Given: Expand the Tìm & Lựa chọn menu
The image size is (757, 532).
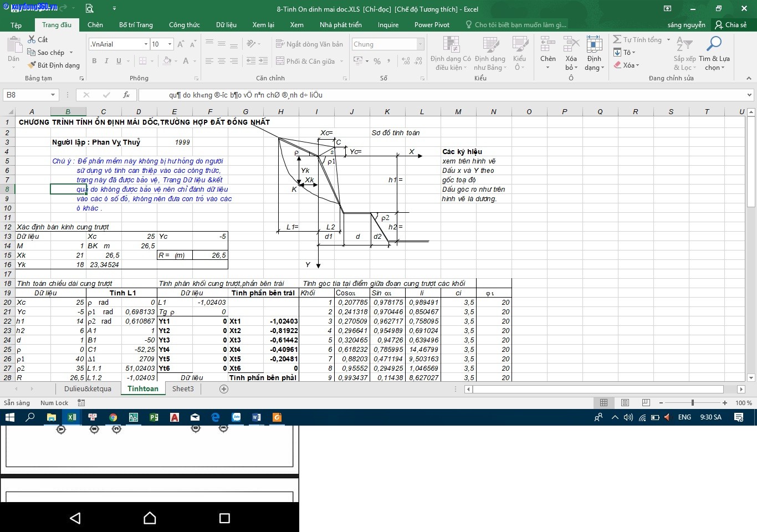Looking at the screenshot, I should coord(714,53).
